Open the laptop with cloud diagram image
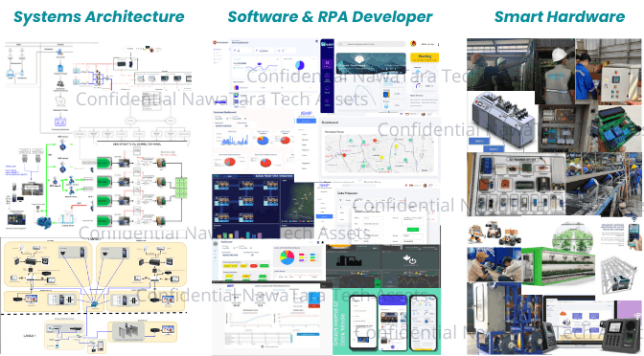This screenshot has width=644, height=356. click(x=579, y=320)
